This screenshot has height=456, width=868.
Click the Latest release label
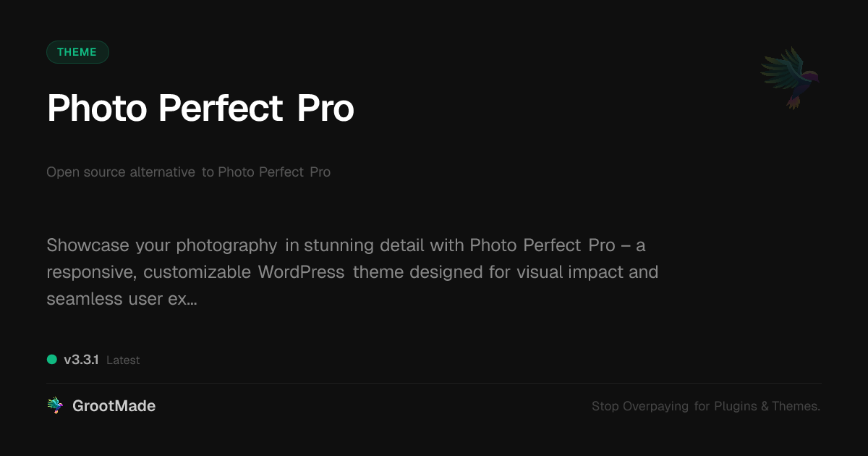point(123,360)
